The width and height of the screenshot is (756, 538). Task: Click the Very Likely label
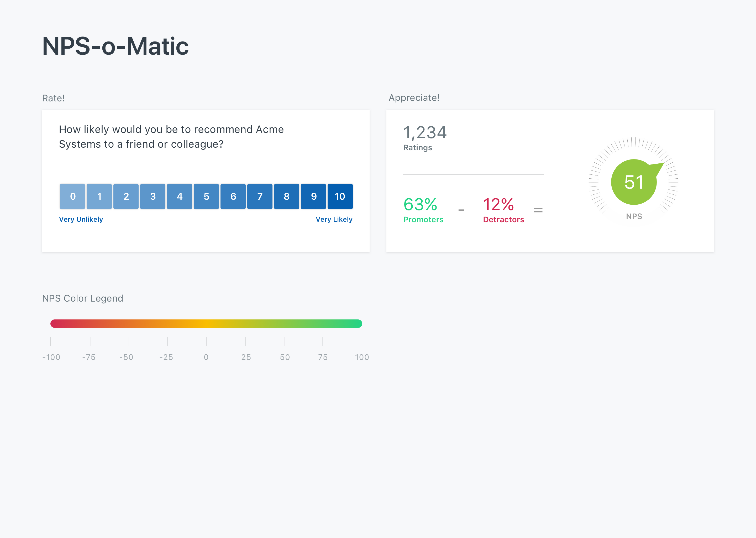(x=334, y=219)
